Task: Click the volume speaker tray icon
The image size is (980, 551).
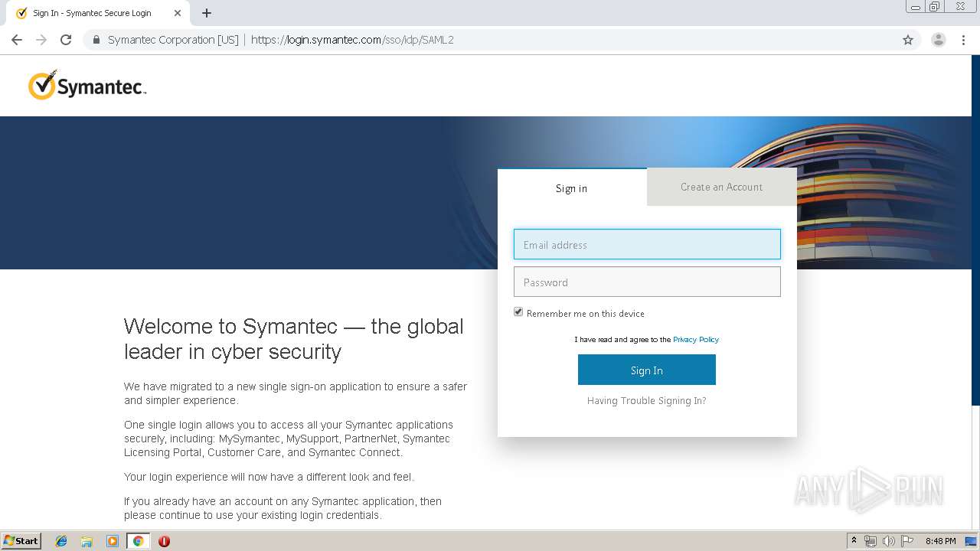Action: pos(889,541)
